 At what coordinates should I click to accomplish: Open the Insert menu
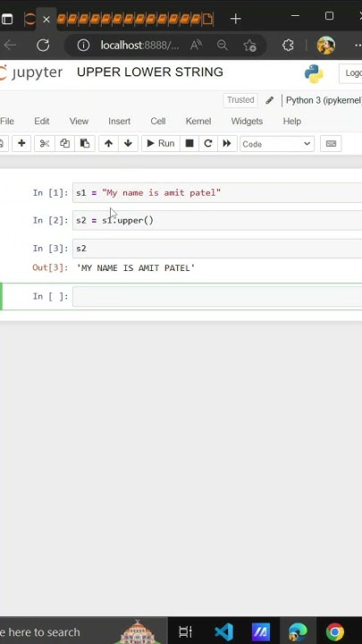point(120,121)
